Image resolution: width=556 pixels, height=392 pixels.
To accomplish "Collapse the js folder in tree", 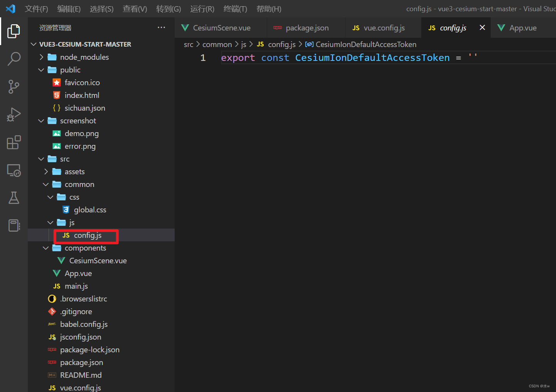I will 51,222.
